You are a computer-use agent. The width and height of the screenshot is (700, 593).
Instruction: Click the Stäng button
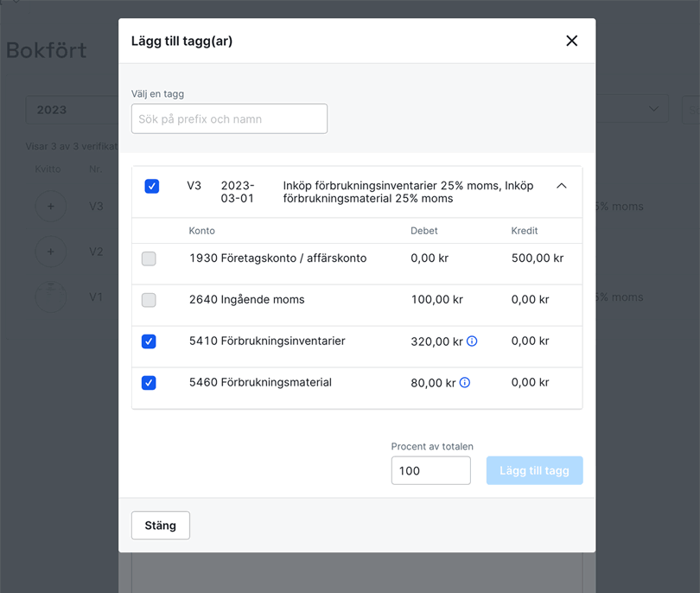tap(161, 526)
